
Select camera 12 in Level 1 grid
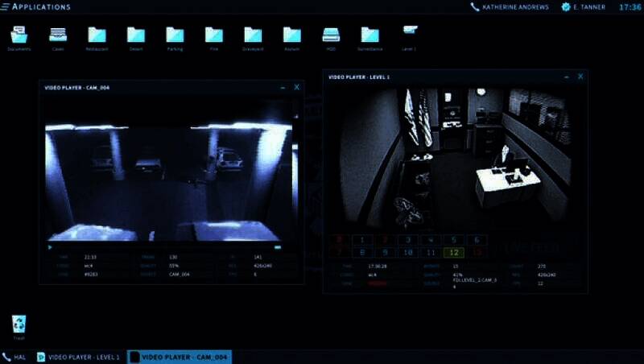(453, 253)
